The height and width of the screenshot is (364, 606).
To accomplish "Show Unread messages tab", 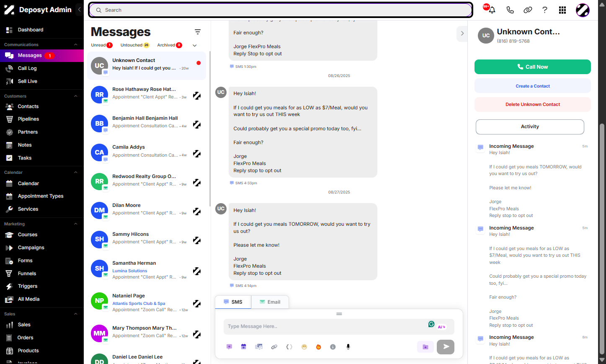I will point(102,45).
